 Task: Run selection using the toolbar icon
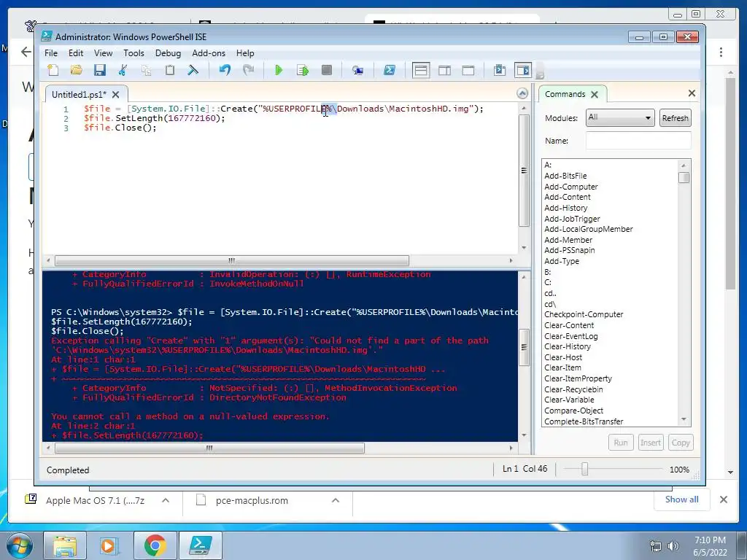pyautogui.click(x=303, y=71)
